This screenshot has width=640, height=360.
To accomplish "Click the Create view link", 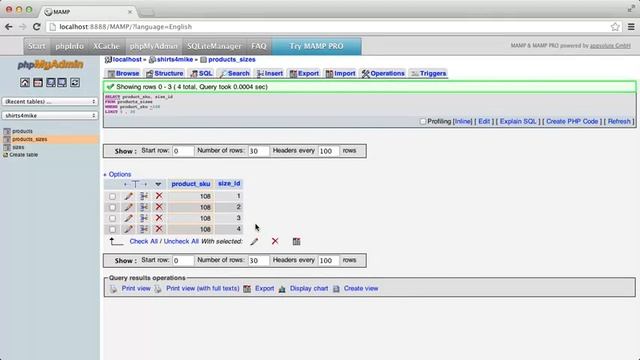I will (361, 288).
